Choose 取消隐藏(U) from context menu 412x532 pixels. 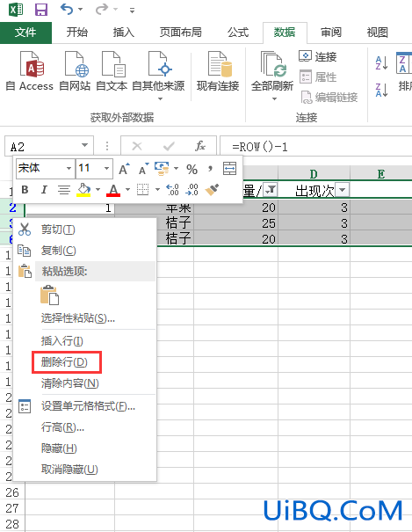(x=84, y=470)
